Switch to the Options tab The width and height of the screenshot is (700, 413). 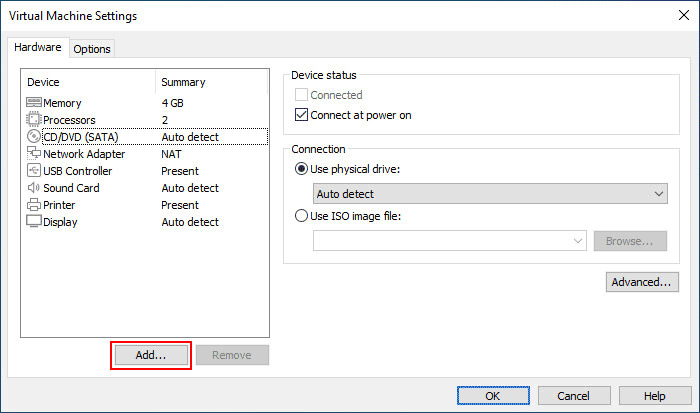click(92, 49)
